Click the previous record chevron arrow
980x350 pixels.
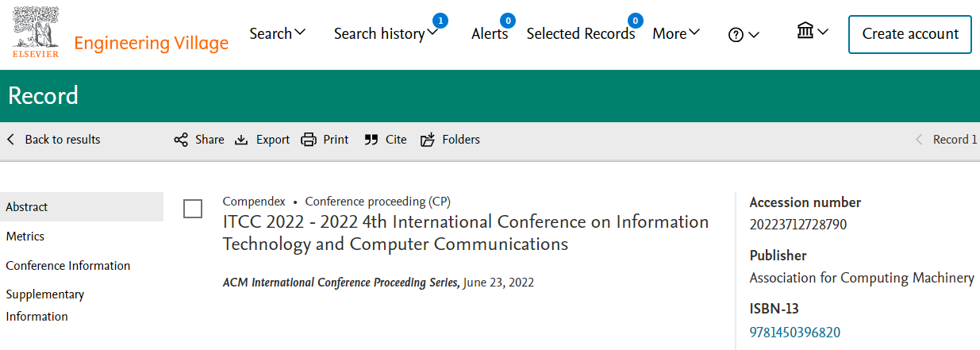point(919,140)
